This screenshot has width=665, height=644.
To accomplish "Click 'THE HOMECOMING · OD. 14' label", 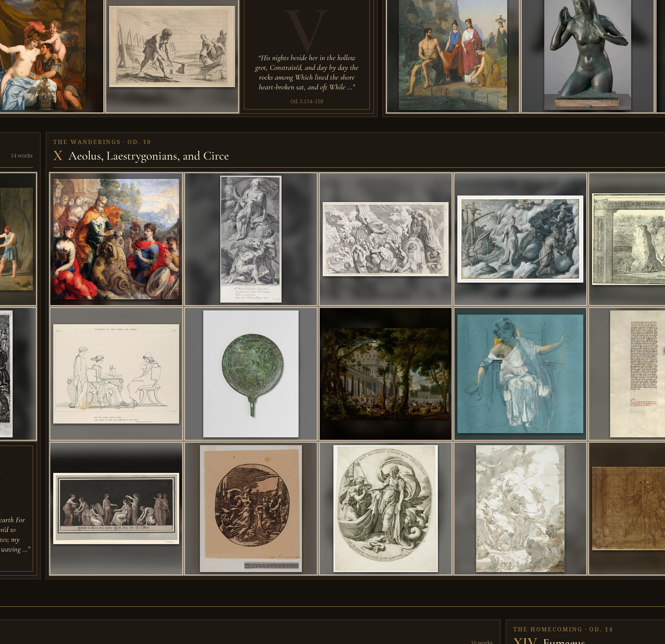I will [x=563, y=629].
